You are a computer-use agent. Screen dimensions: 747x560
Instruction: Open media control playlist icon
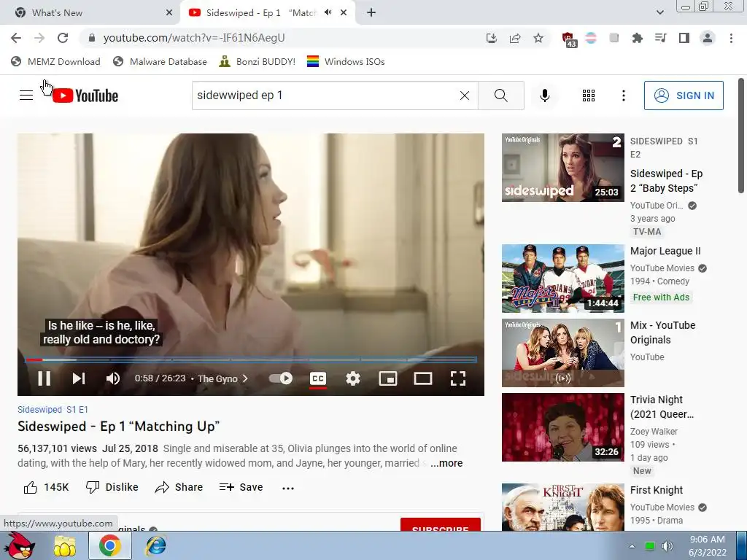pyautogui.click(x=660, y=38)
